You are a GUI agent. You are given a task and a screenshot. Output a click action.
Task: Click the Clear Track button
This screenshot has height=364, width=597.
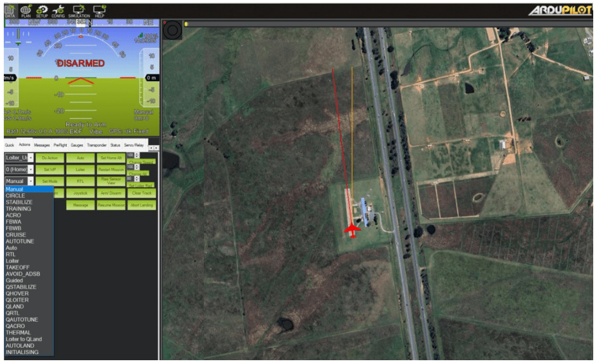tap(142, 193)
